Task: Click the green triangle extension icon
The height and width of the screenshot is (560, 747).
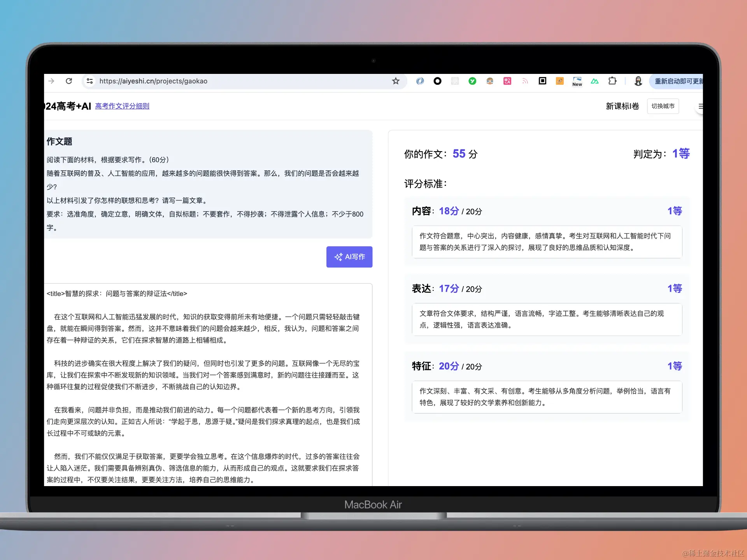Action: (595, 81)
